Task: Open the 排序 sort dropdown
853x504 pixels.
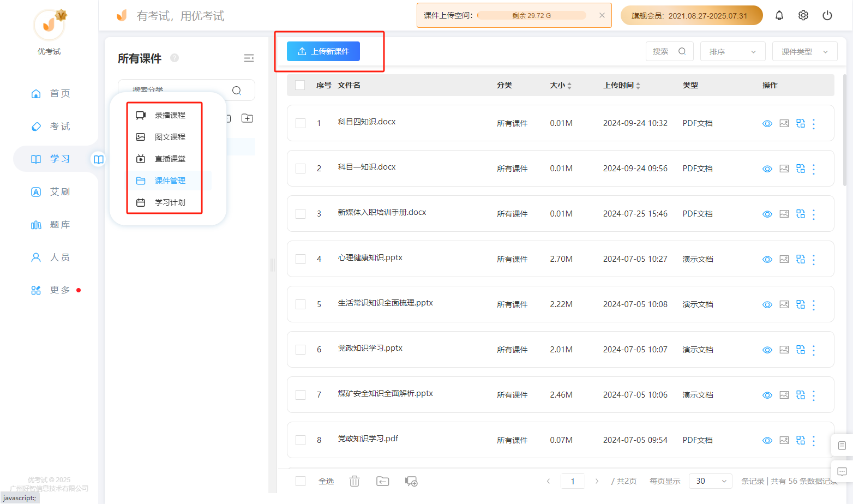Action: point(732,51)
